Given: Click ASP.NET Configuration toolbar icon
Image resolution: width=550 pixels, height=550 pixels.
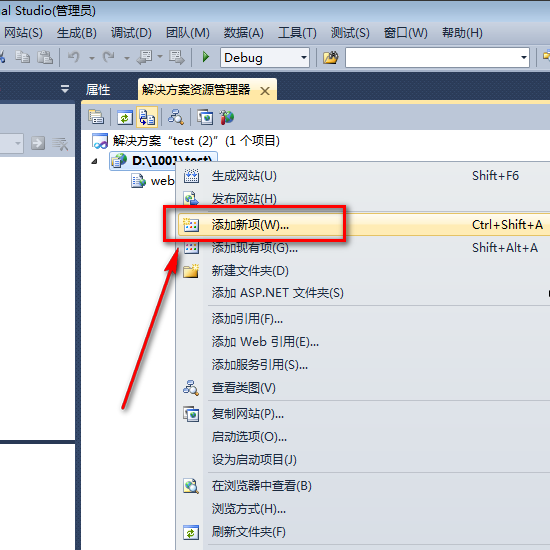Looking at the screenshot, I should coord(227,117).
